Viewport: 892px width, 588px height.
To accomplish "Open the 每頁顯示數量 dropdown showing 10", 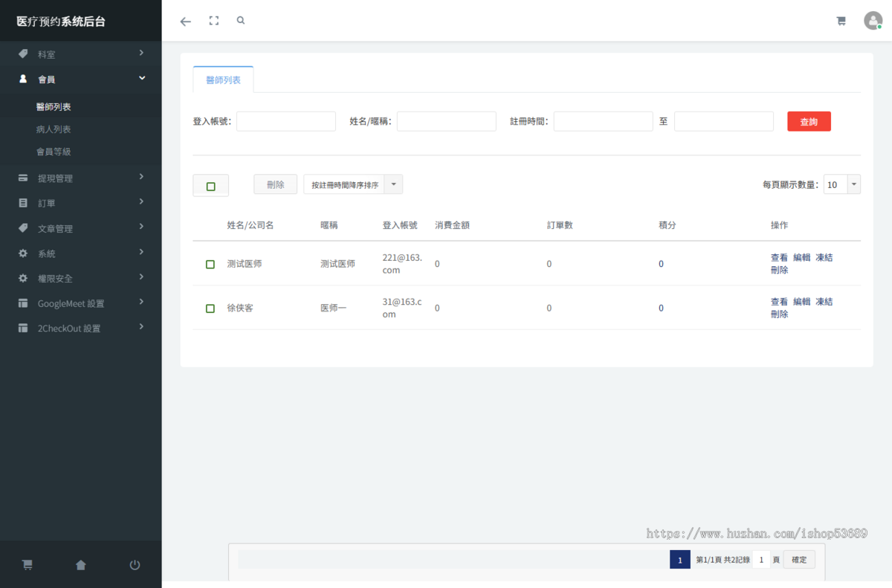I will 842,184.
